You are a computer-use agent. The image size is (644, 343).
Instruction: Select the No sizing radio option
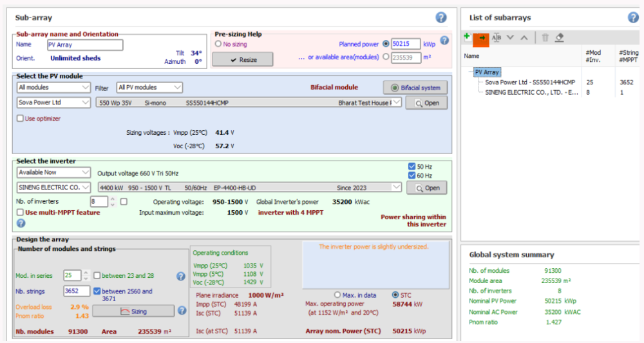click(218, 44)
